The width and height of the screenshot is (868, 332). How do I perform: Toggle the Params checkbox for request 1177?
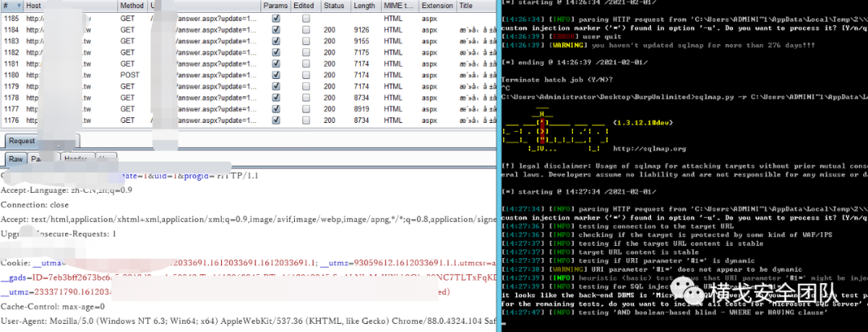pos(276,109)
